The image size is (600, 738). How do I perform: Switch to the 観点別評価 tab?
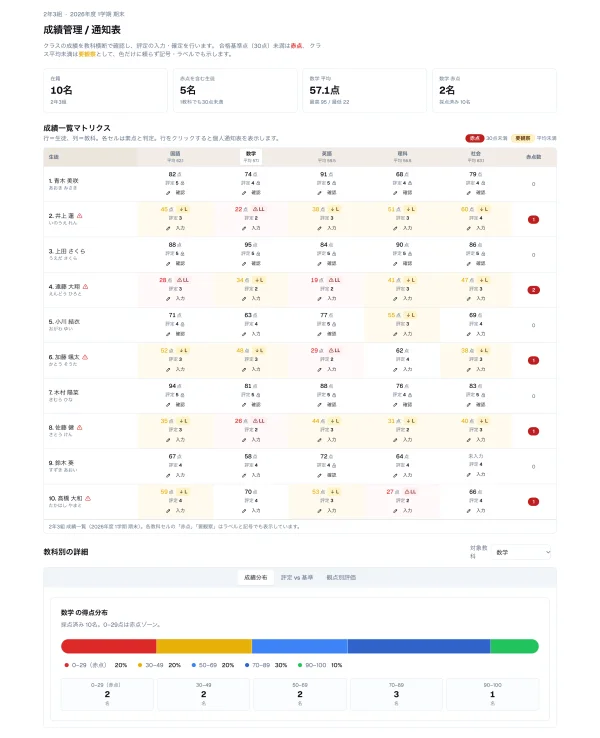(341, 578)
